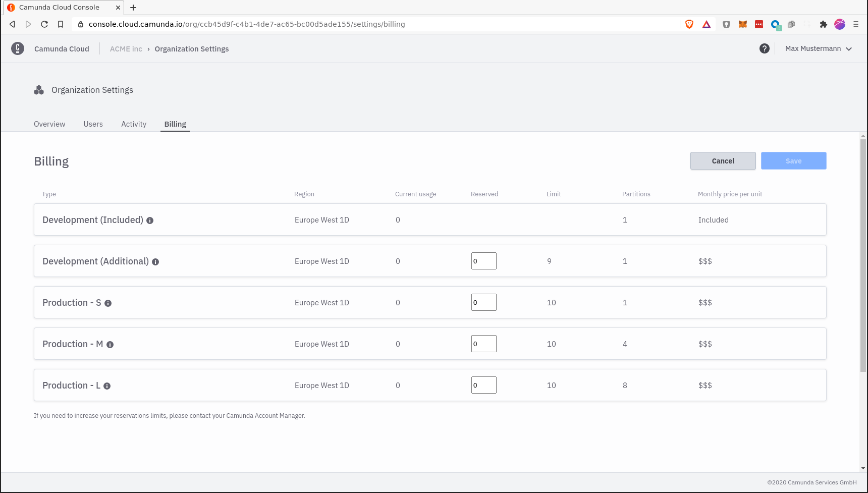Click the browser address bar URL
Screen dimensions: 868x493
[247, 24]
